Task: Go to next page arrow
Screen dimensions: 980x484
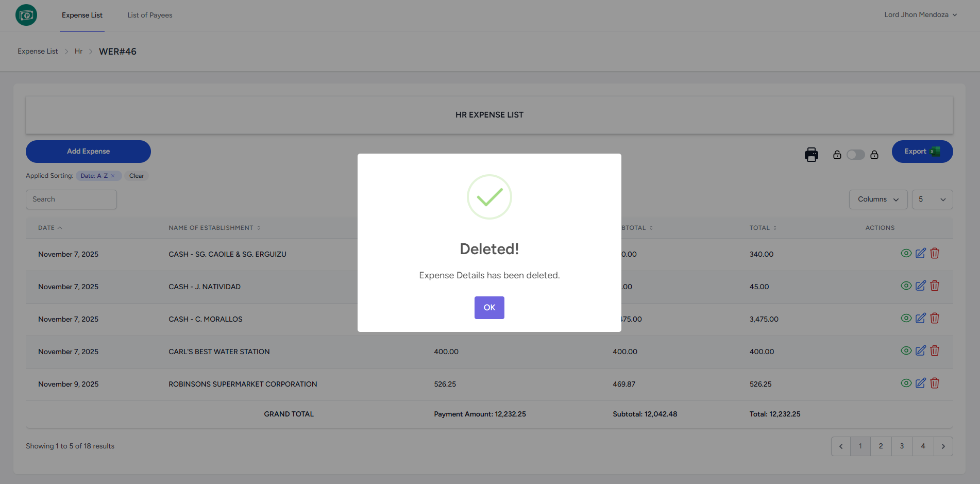Action: pyautogui.click(x=943, y=446)
